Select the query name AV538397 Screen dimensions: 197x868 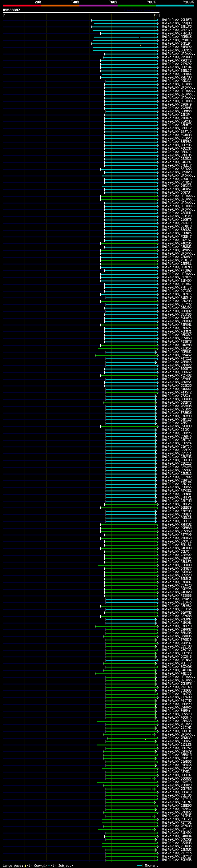(x=11, y=10)
